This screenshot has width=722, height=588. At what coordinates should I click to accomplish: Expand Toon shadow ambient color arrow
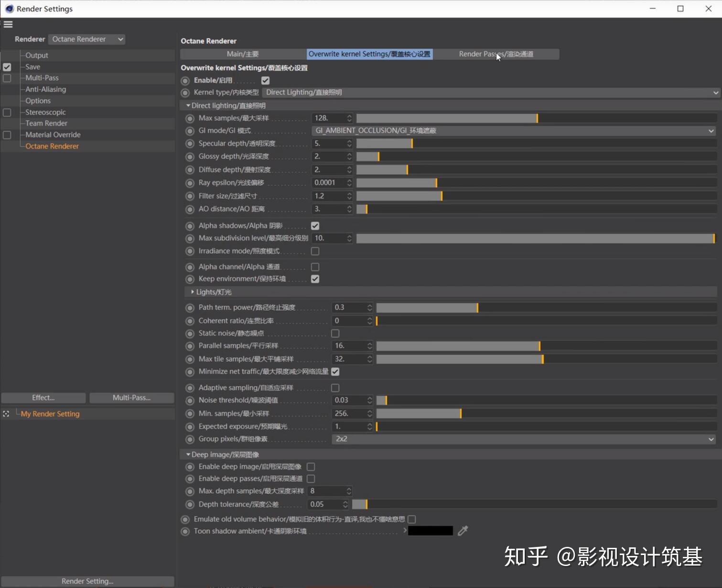(x=405, y=530)
